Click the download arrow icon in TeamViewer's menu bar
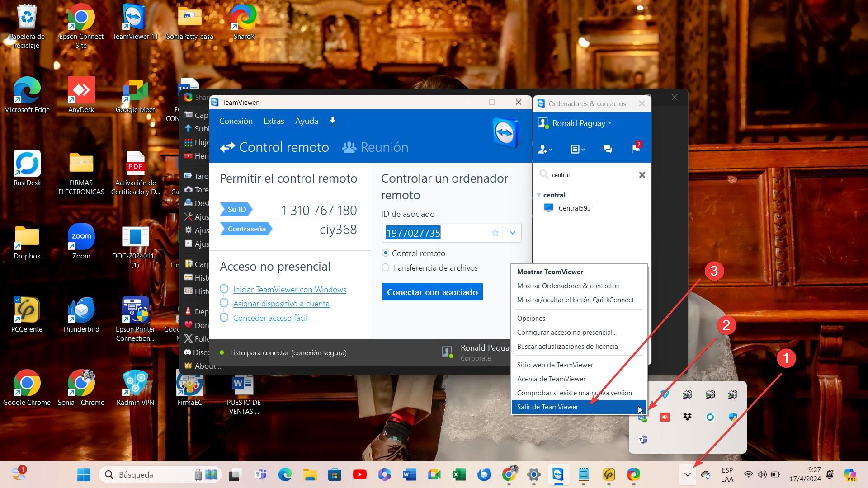The image size is (868, 488). coord(333,121)
